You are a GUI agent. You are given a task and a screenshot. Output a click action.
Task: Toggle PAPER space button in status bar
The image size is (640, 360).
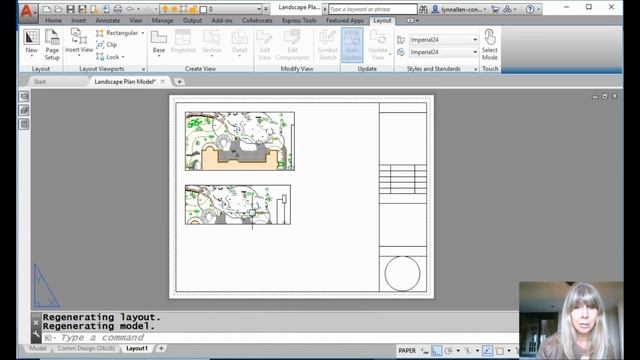pos(407,351)
